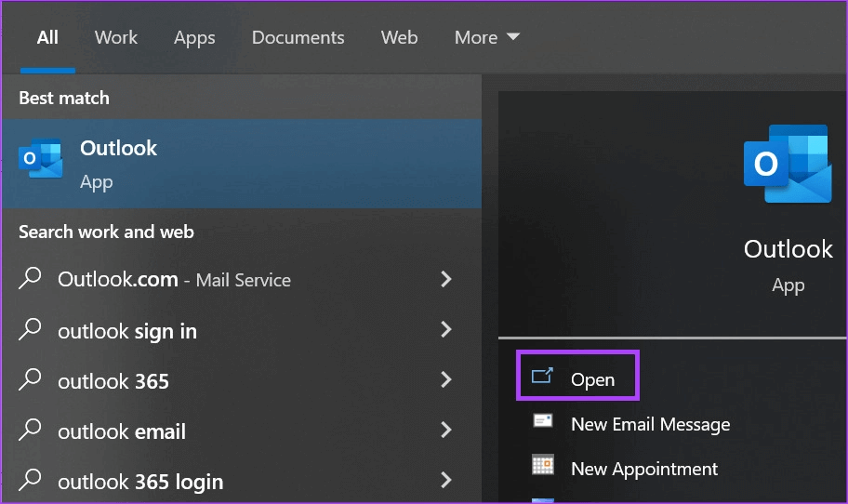Click the large Outlook icon in preview pane

[788, 164]
